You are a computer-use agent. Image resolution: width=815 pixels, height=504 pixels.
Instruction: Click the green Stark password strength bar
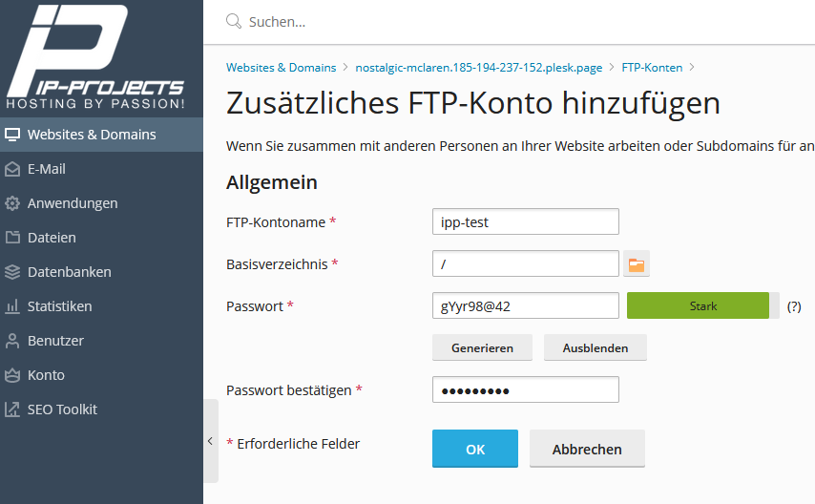click(698, 305)
